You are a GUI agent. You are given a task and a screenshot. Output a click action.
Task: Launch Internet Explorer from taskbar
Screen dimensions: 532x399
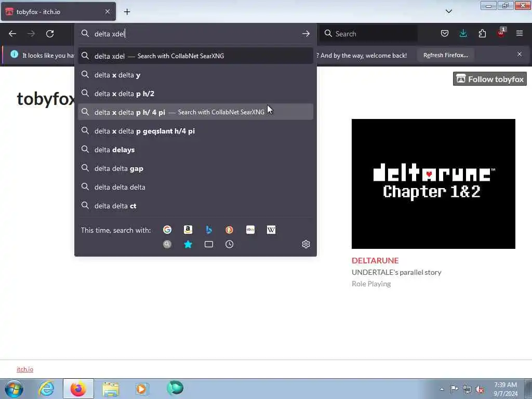pos(46,389)
